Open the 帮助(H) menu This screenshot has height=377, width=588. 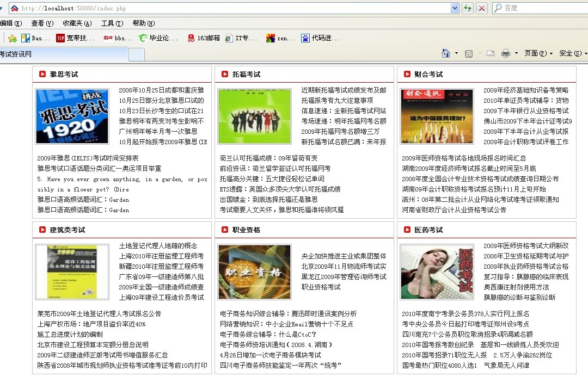point(143,23)
